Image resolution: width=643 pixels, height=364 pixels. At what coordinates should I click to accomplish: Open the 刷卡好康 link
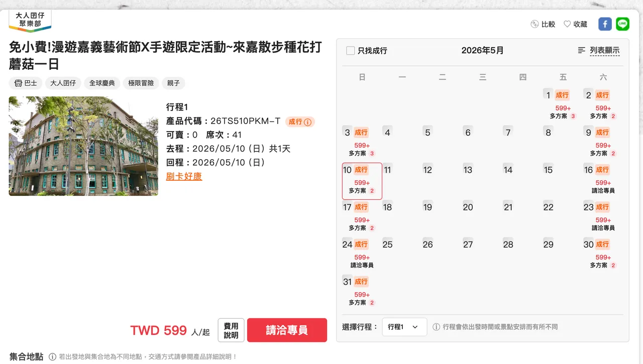click(x=184, y=176)
